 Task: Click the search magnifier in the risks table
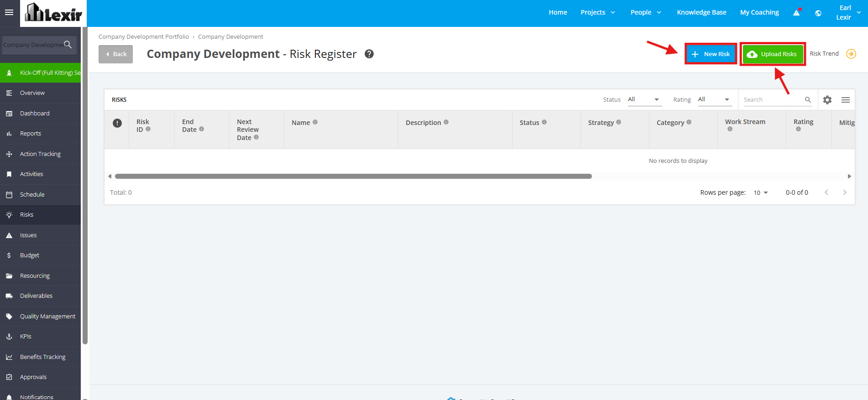click(x=808, y=100)
